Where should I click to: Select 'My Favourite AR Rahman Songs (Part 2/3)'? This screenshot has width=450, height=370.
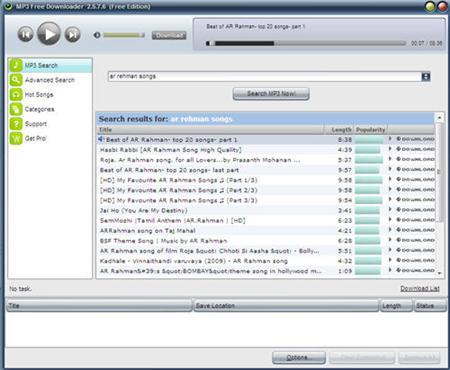266,190
